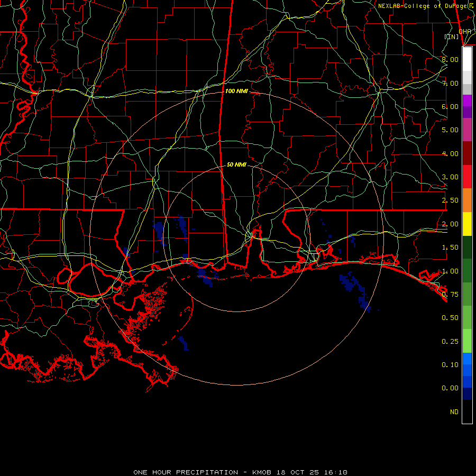The image size is (476, 476).
Task: Click the 0.10 legend value
Action: click(x=450, y=365)
